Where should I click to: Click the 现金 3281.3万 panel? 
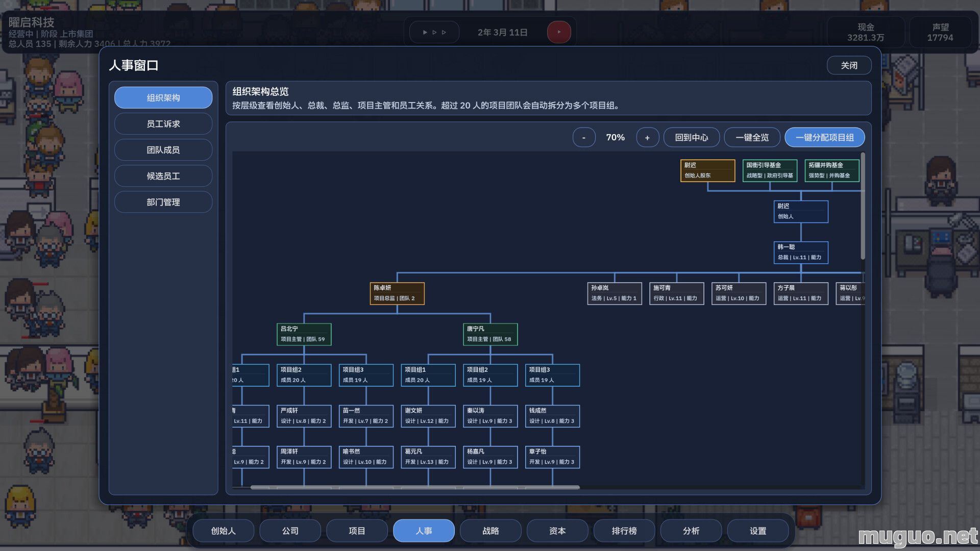[x=866, y=32]
